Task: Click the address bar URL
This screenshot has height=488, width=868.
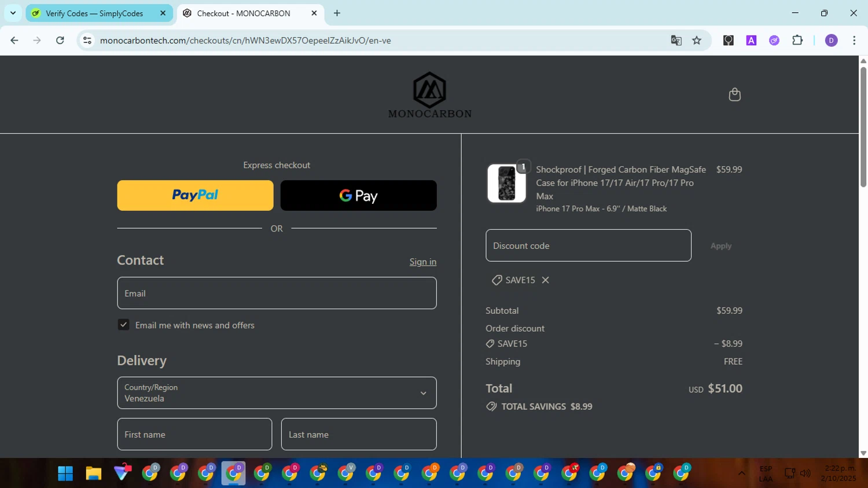Action: [x=245, y=41]
